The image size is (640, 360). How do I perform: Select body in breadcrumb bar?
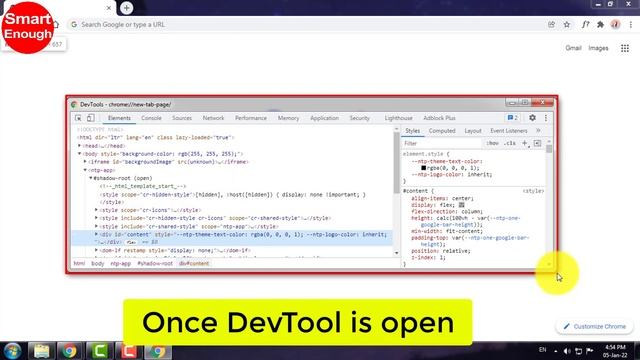(x=98, y=263)
